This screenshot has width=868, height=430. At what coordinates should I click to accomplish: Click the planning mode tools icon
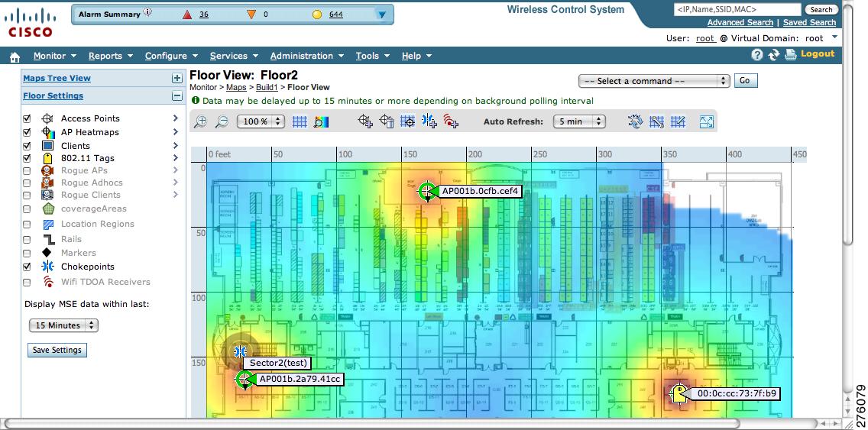point(656,121)
